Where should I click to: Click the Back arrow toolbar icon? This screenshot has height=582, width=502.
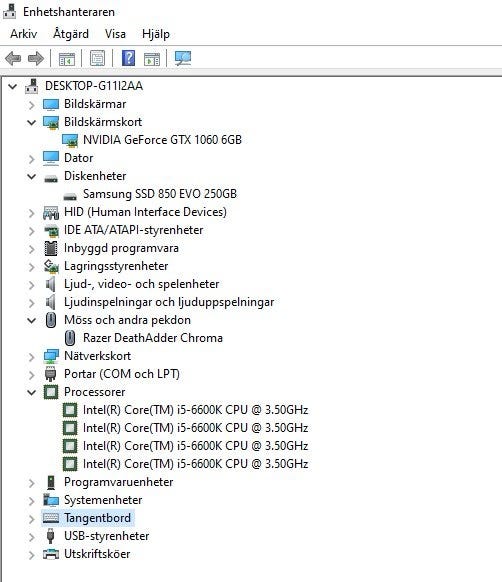click(13, 59)
